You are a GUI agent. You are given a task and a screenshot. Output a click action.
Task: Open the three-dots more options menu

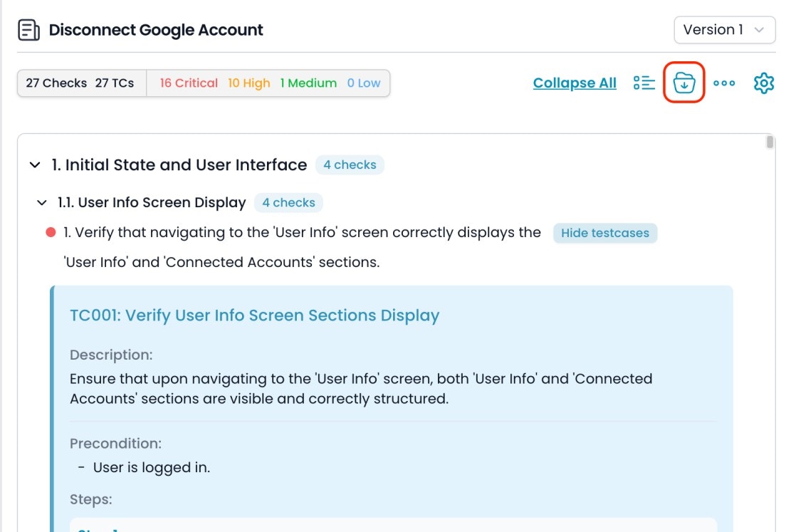pos(724,83)
